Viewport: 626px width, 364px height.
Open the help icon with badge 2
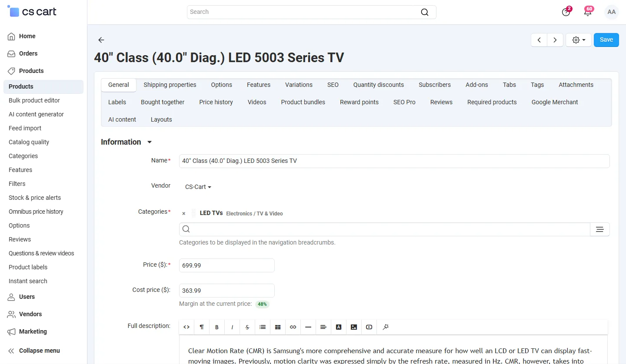coord(566,12)
